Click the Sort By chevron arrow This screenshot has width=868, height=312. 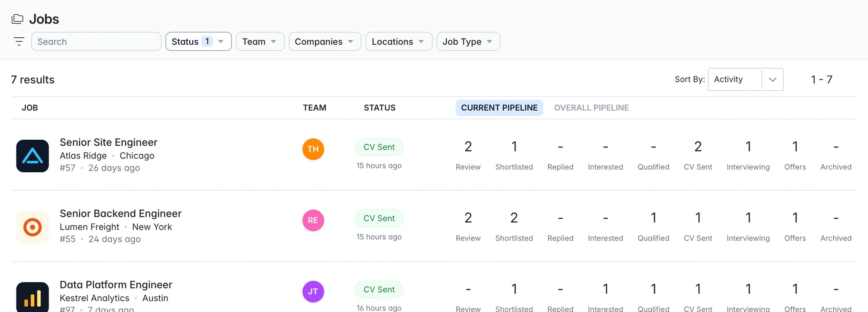[773, 79]
